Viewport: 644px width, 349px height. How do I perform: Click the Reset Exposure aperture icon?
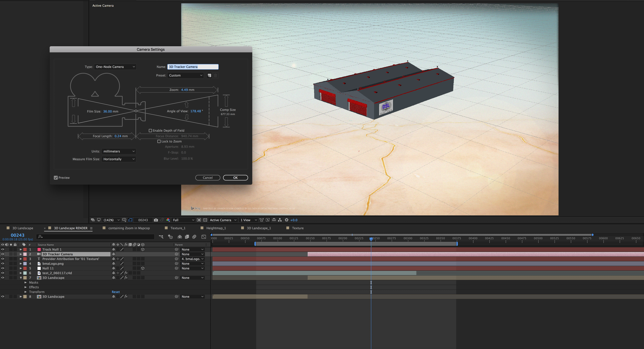[x=286, y=220]
